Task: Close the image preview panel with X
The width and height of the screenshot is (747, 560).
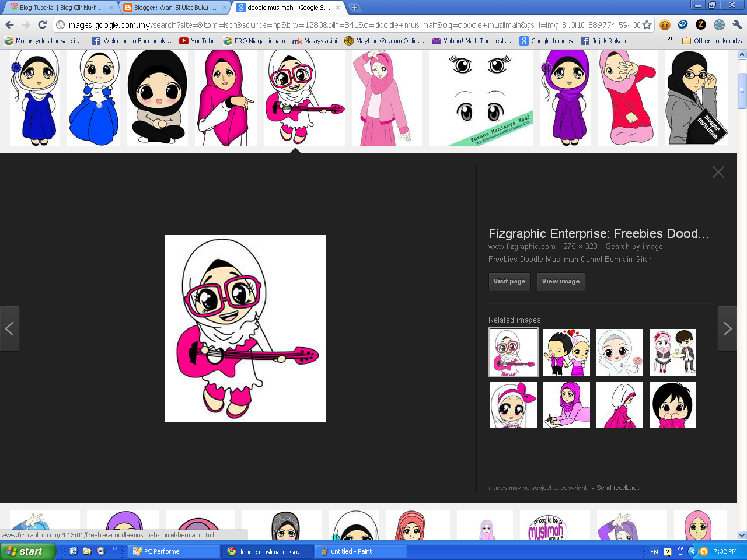Action: click(718, 172)
